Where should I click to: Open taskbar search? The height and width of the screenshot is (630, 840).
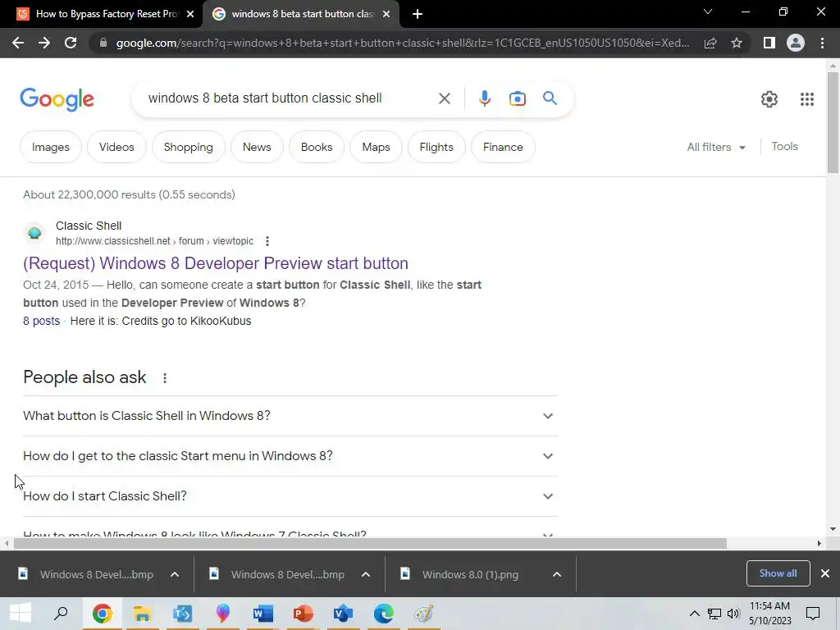pos(61,614)
